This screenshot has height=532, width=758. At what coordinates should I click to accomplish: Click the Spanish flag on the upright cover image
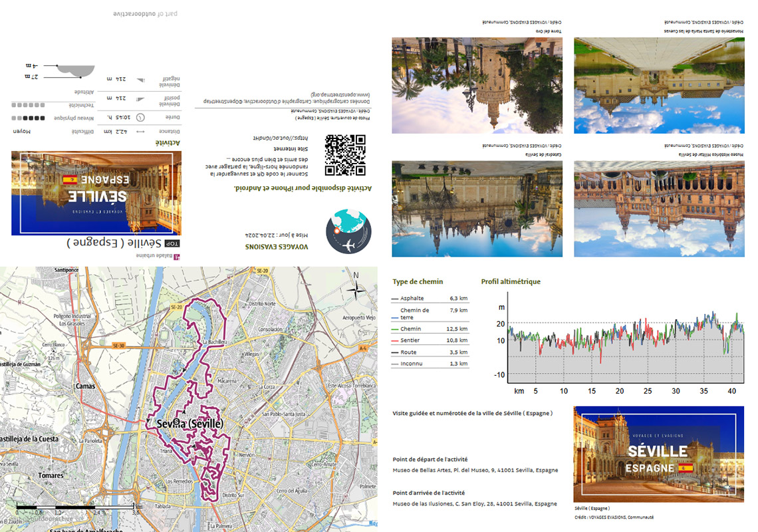click(x=685, y=467)
